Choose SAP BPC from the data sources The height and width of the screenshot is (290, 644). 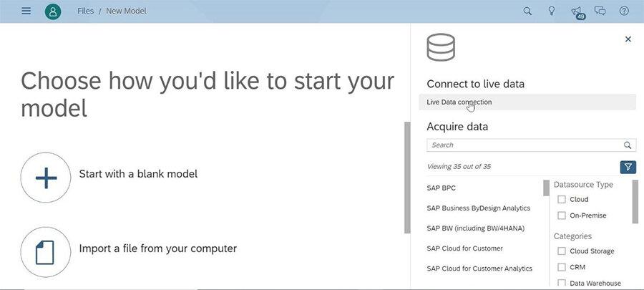441,188
